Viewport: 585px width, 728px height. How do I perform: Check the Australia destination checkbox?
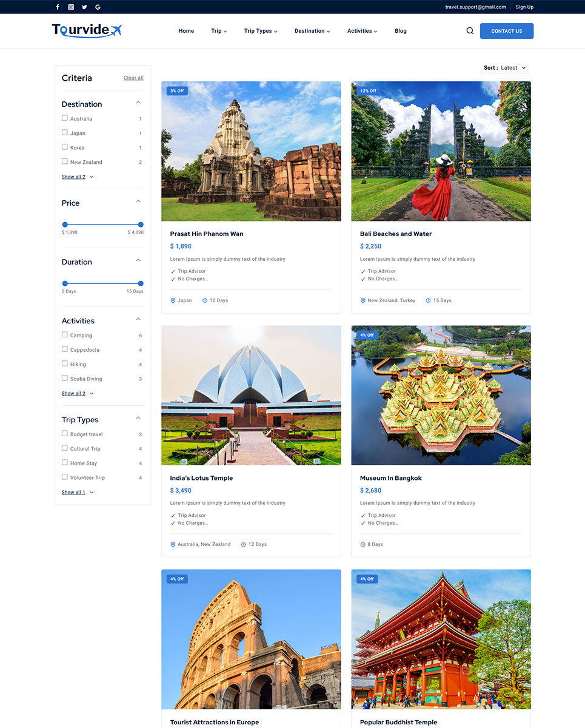(x=65, y=118)
